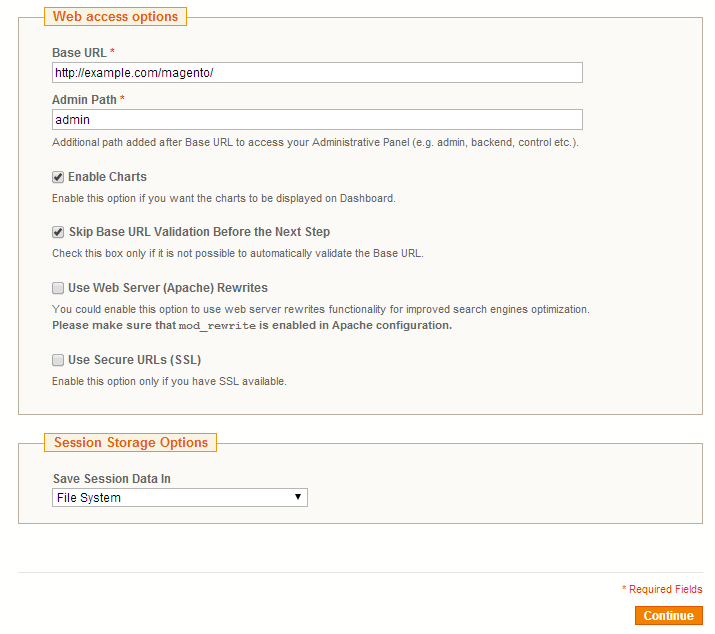Click the 'Skip Base URL Validation' label text
Image resolution: width=715 pixels, height=634 pixels.
[198, 232]
